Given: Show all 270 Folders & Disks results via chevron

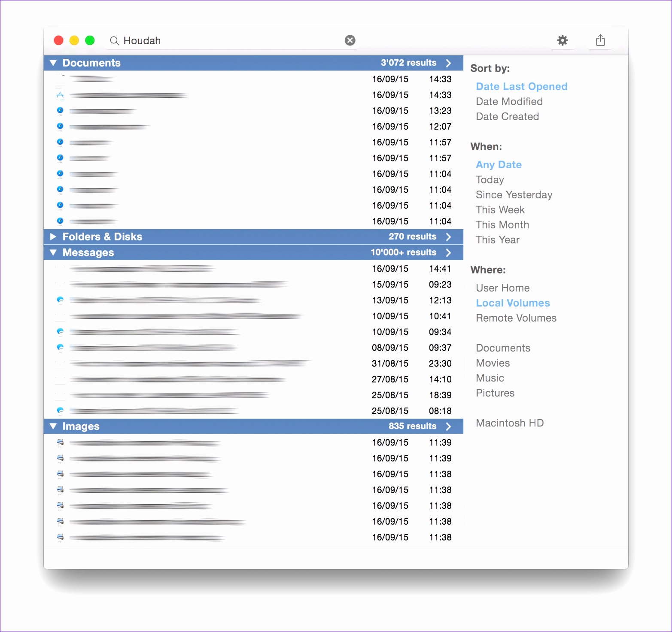Looking at the screenshot, I should click(x=449, y=237).
